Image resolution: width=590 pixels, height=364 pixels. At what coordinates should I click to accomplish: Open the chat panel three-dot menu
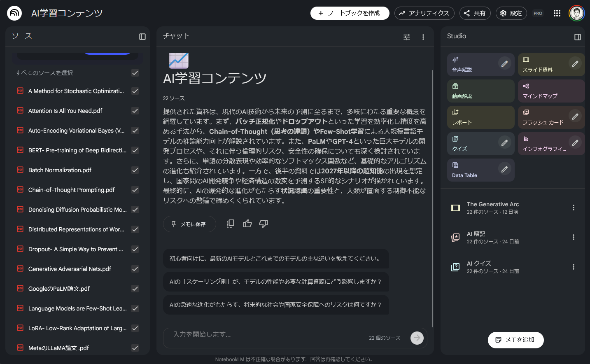(423, 37)
